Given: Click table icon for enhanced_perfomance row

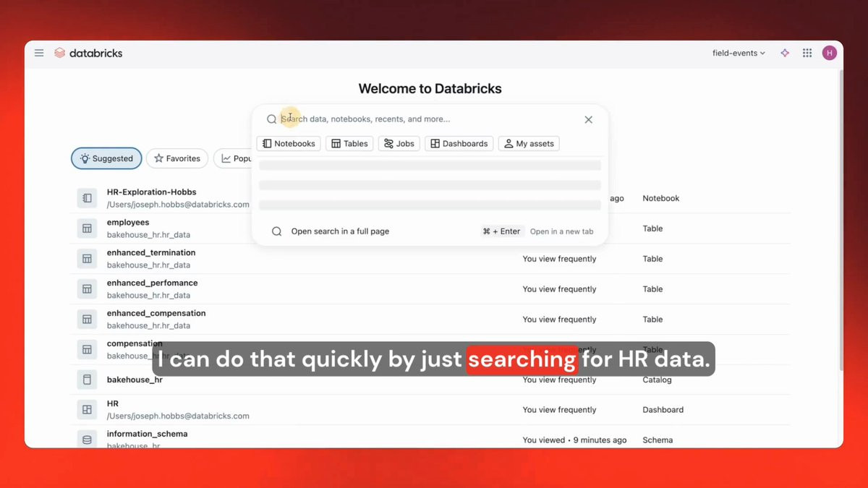Looking at the screenshot, I should pos(87,289).
